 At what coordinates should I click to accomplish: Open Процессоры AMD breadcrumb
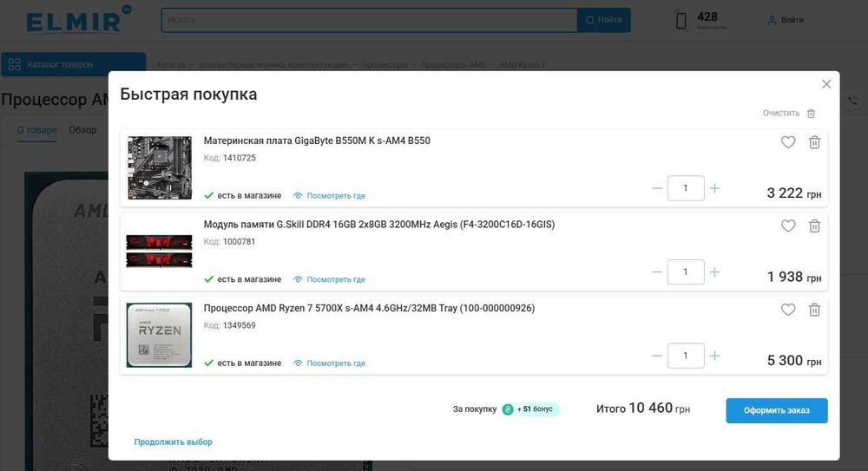click(x=453, y=65)
